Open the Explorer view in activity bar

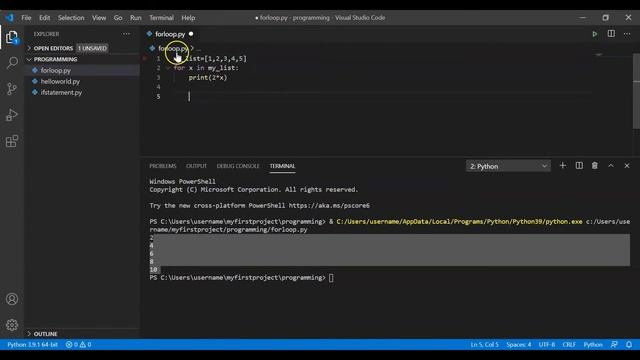coord(12,37)
